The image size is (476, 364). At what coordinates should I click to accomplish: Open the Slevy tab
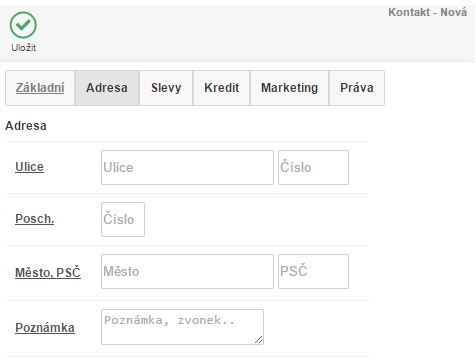[x=166, y=88]
